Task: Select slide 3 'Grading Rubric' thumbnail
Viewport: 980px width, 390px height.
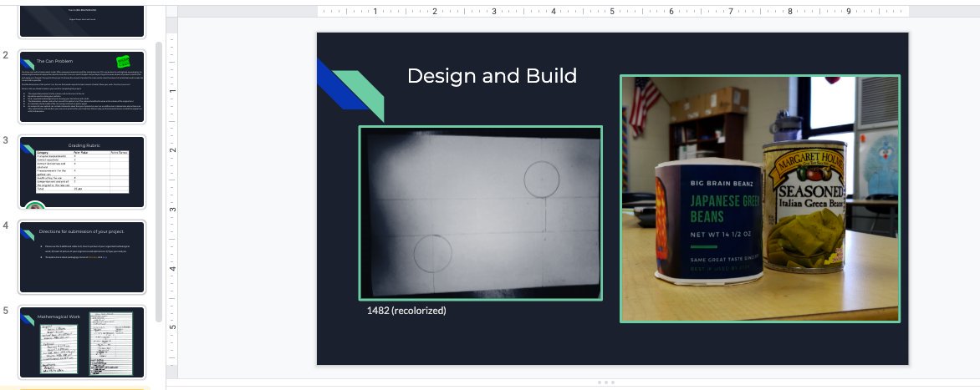Action: 82,171
